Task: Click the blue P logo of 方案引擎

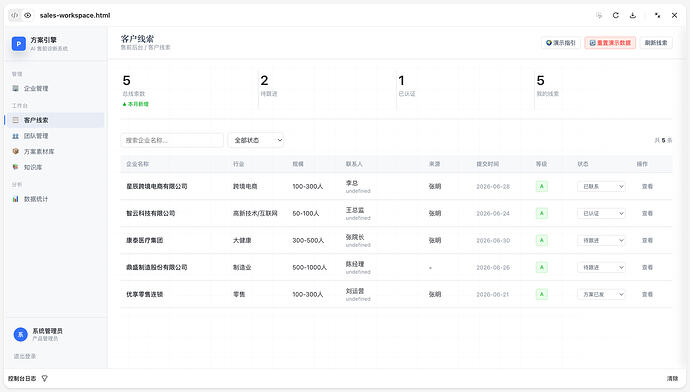Action: coord(18,44)
